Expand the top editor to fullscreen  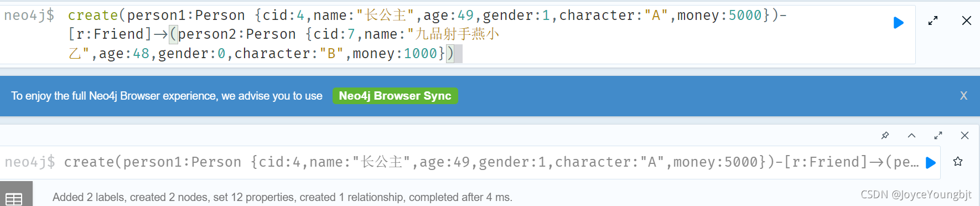click(933, 21)
